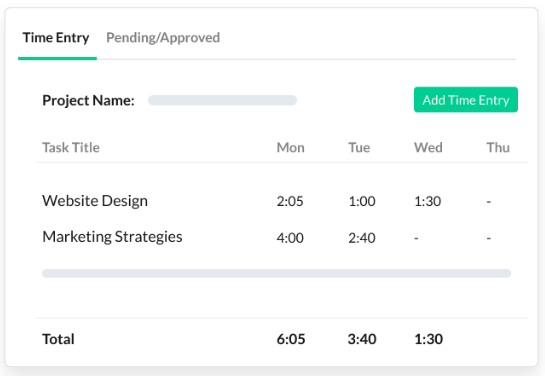Click Marketing Strategies empty Wednesday cell

point(416,238)
